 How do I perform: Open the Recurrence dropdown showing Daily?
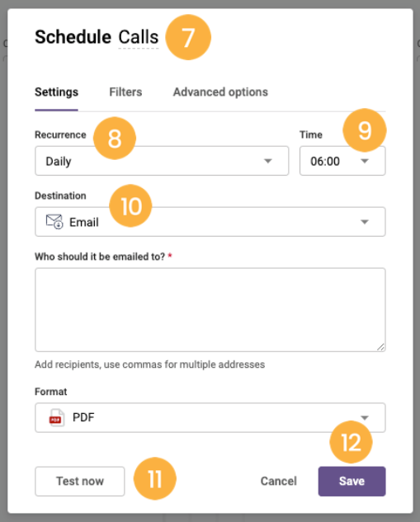click(x=162, y=161)
